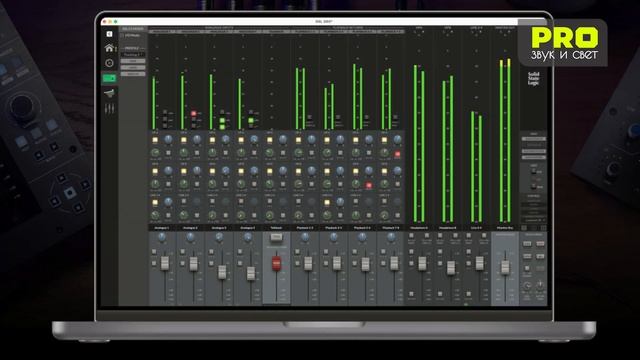Viewport: 640px width, 360px height.
Task: Open the three-faders icon in sidebar
Action: (x=109, y=109)
